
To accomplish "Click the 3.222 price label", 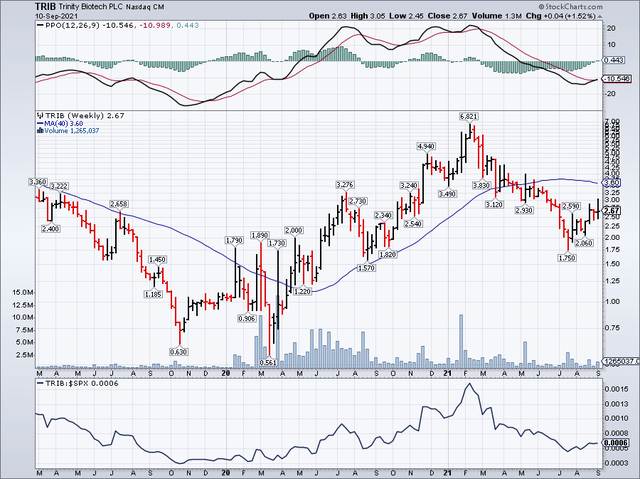I will point(60,186).
